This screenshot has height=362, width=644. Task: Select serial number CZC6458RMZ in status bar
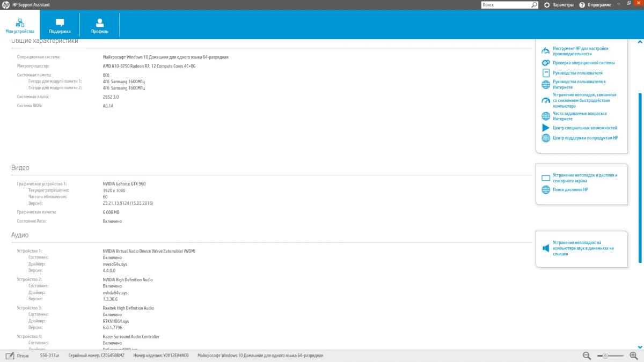tap(112, 355)
